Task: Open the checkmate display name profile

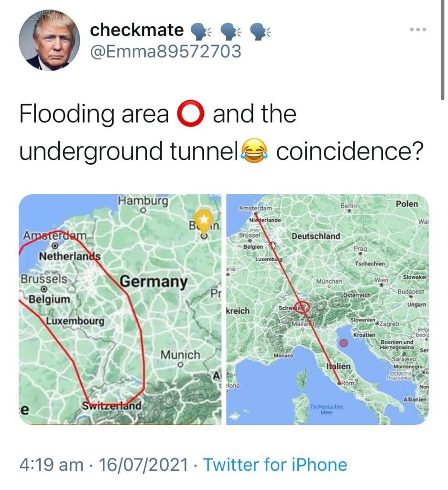Action: click(137, 30)
